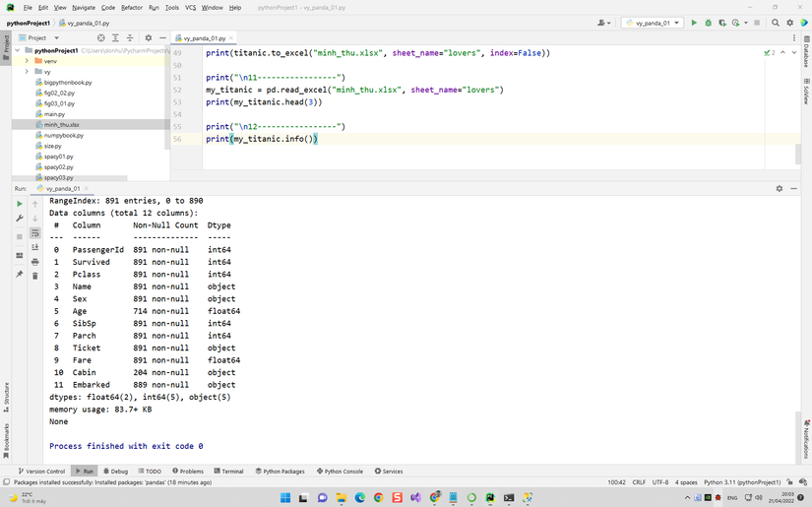
Task: Open Problems tool window
Action: pos(188,472)
